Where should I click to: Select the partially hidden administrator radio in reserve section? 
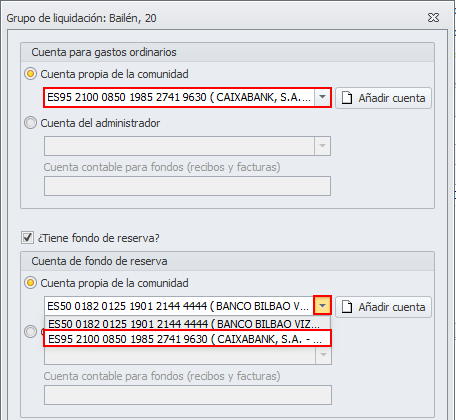point(30,332)
